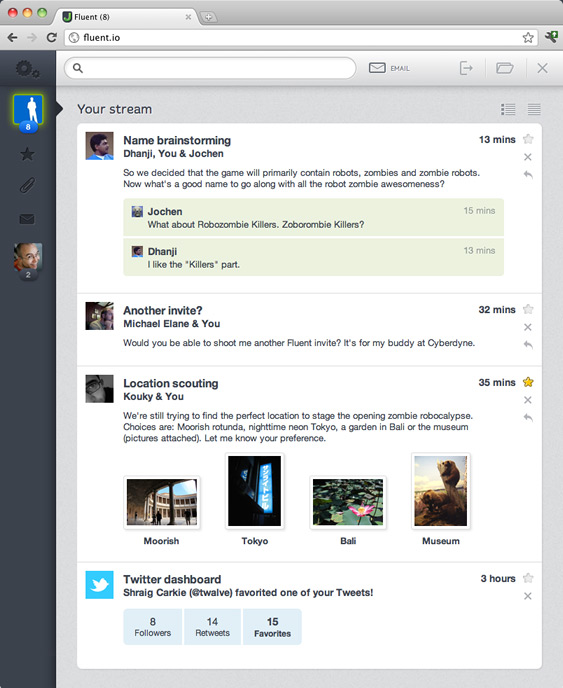The width and height of the screenshot is (563, 688).
Task: Click Dhanji's avatar on Name brainstorming
Action: (100, 146)
